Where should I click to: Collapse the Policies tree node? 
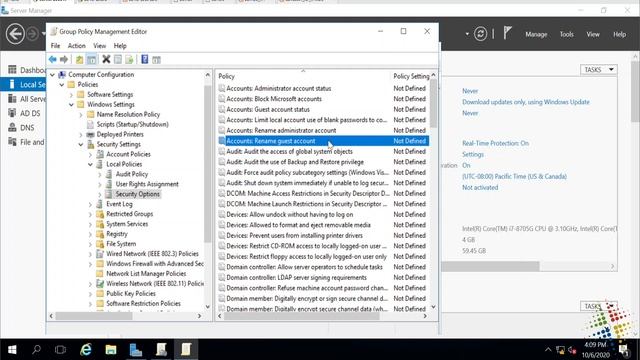coord(62,85)
